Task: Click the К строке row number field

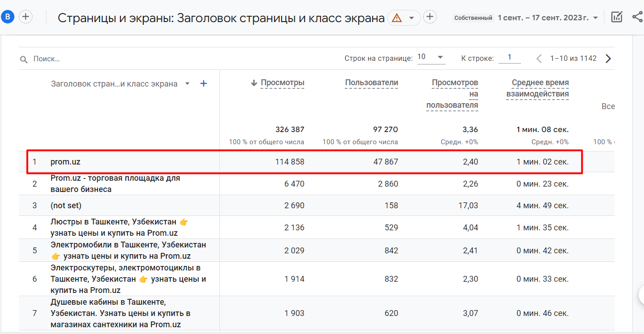Action: [x=510, y=57]
